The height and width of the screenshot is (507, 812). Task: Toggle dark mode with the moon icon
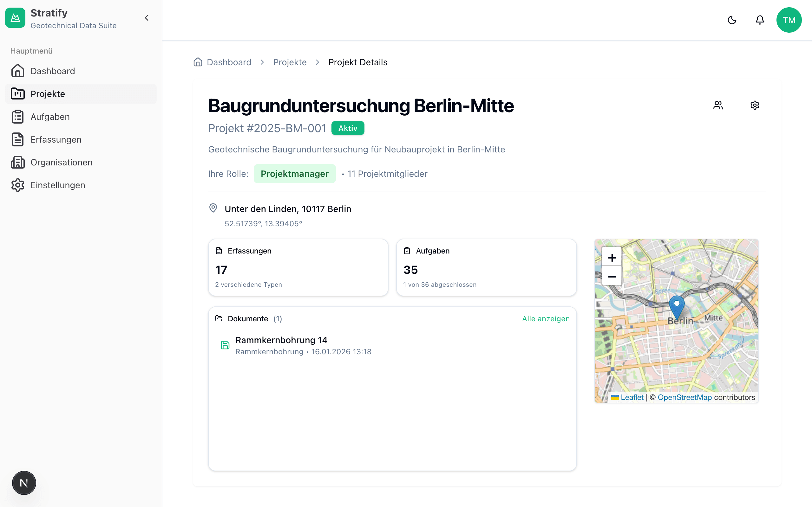tap(732, 20)
